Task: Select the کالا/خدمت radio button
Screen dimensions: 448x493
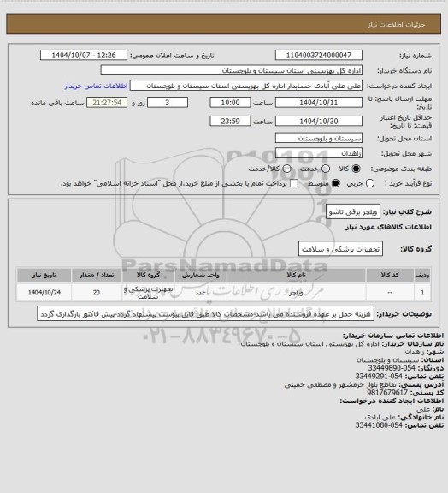Action: coord(286,169)
